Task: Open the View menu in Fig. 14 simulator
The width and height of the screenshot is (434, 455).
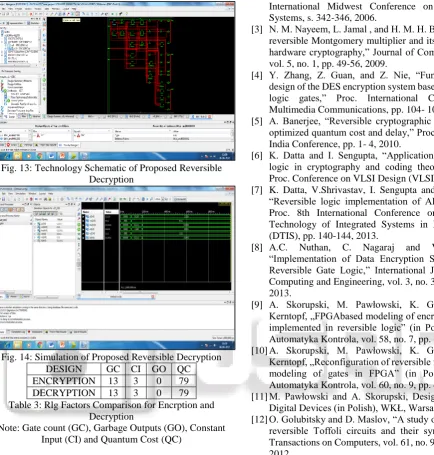Action: pyautogui.click(x=10, y=193)
